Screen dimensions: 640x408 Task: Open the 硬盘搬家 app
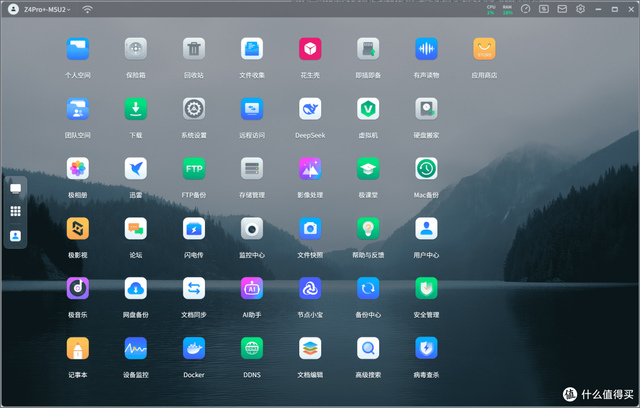pyautogui.click(x=427, y=109)
